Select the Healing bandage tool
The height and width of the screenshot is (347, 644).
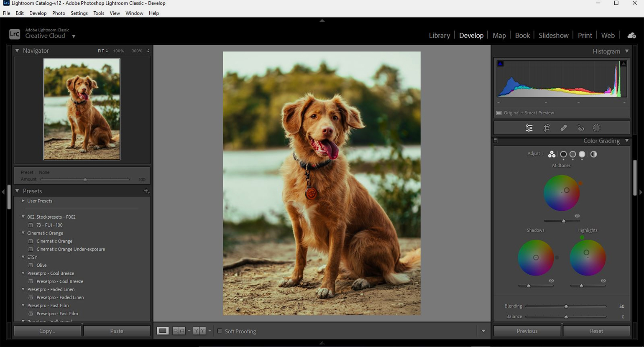coord(564,128)
